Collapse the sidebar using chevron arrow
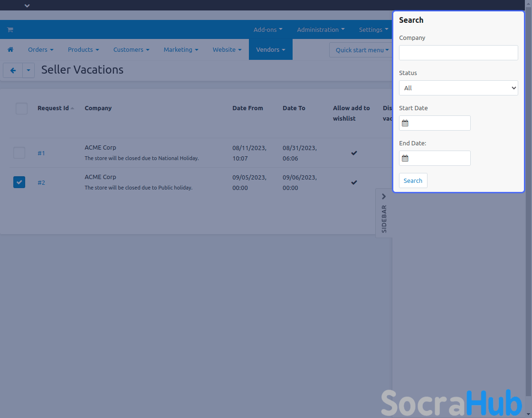The width and height of the screenshot is (532, 418). pyautogui.click(x=384, y=197)
